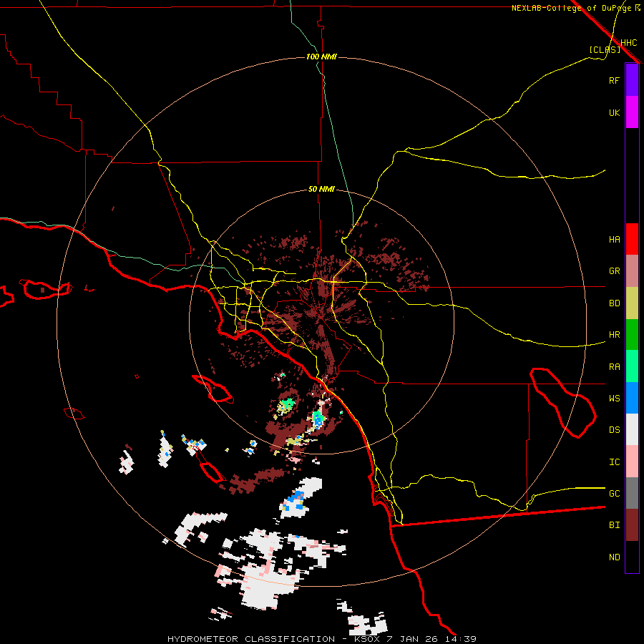The height and width of the screenshot is (644, 644).
Task: Click the "RF" legend label
Action: [x=614, y=80]
